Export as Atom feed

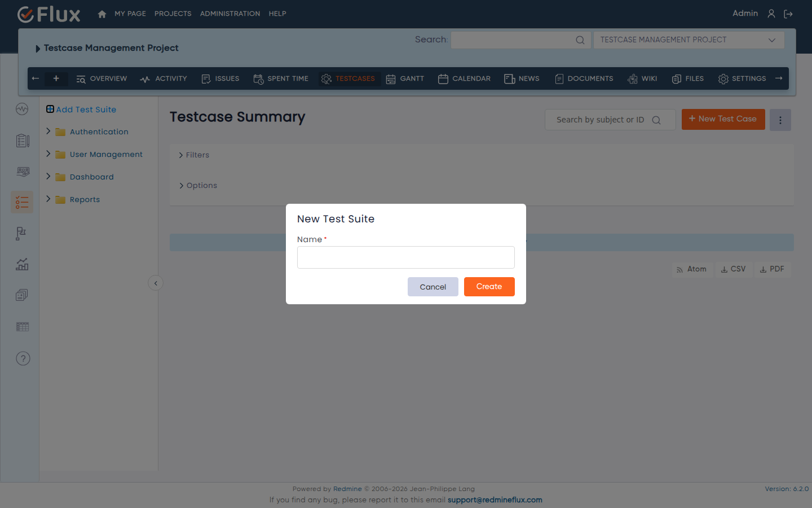692,269
